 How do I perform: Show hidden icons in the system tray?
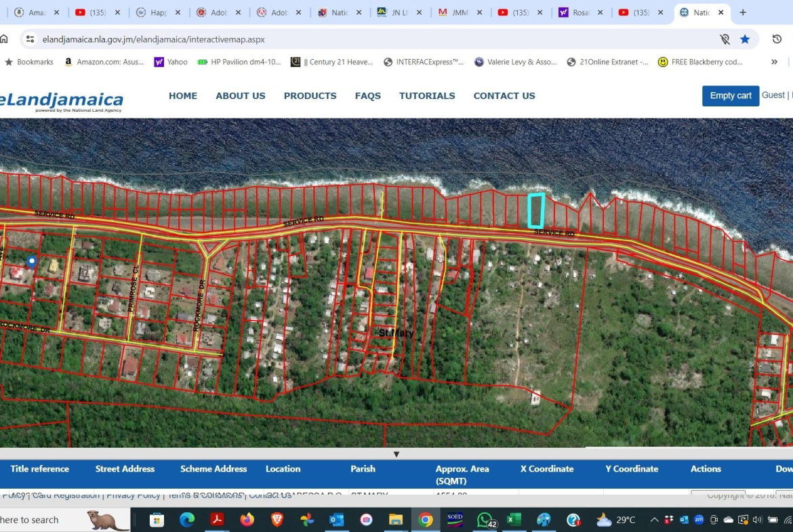click(x=654, y=520)
